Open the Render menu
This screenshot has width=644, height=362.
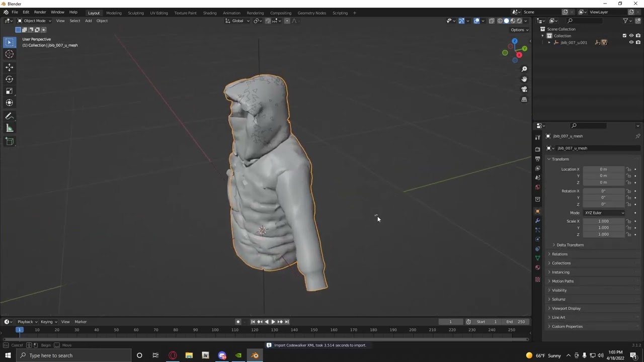click(x=40, y=13)
